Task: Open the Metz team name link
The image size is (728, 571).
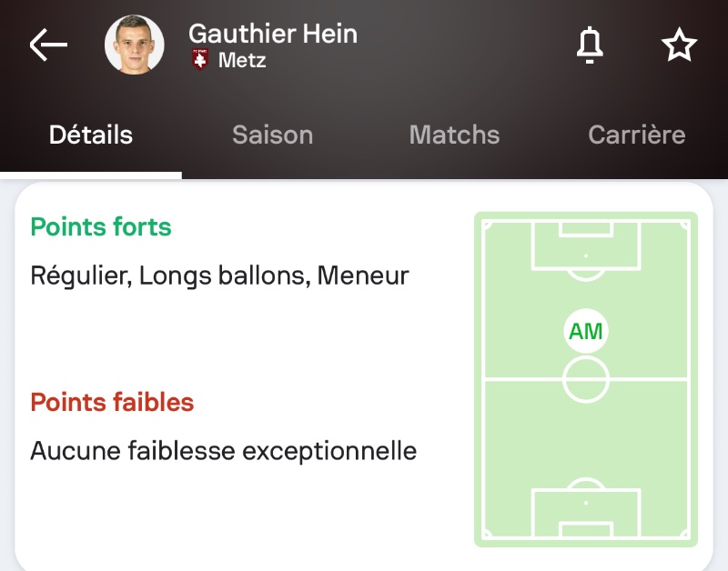Action: [x=242, y=61]
